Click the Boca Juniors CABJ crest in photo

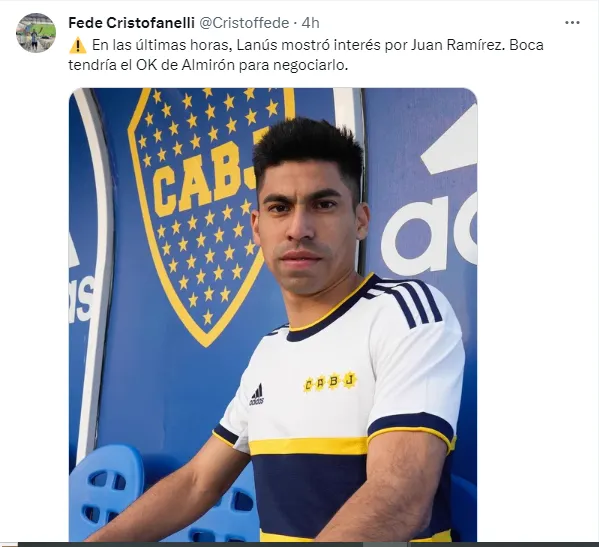206,216
